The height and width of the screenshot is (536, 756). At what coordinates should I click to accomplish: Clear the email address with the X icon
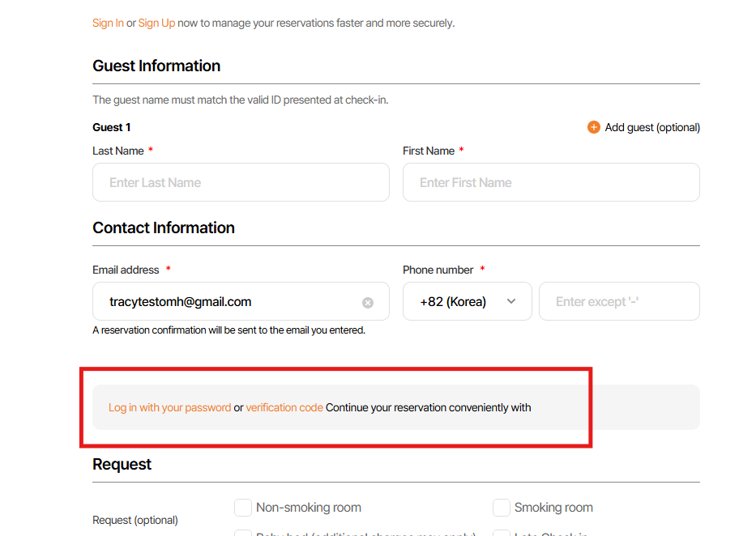[368, 303]
